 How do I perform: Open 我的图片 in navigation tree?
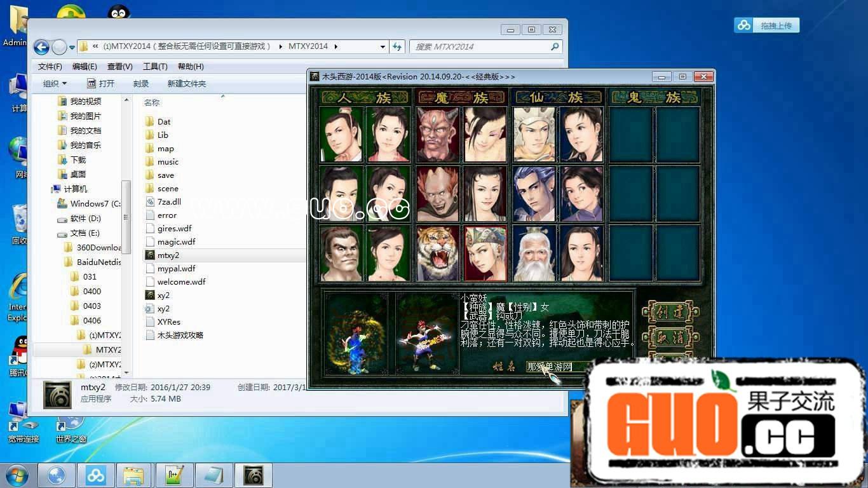[x=79, y=116]
